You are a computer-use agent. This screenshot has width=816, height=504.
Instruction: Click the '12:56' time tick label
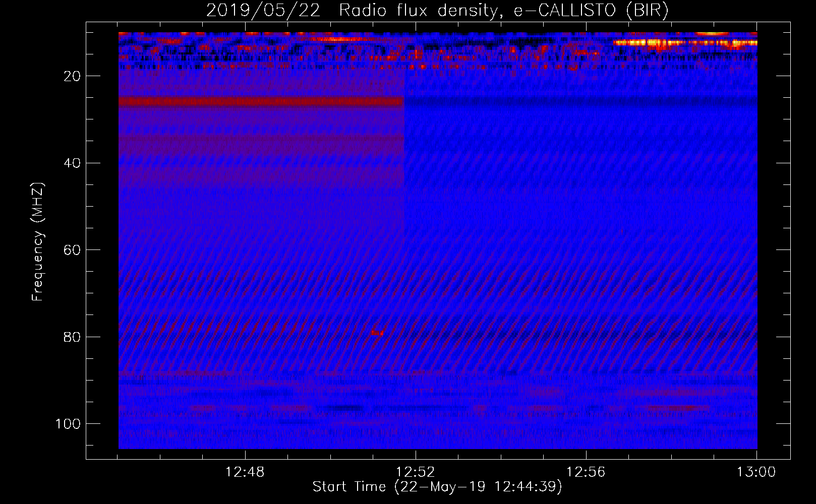pos(586,472)
